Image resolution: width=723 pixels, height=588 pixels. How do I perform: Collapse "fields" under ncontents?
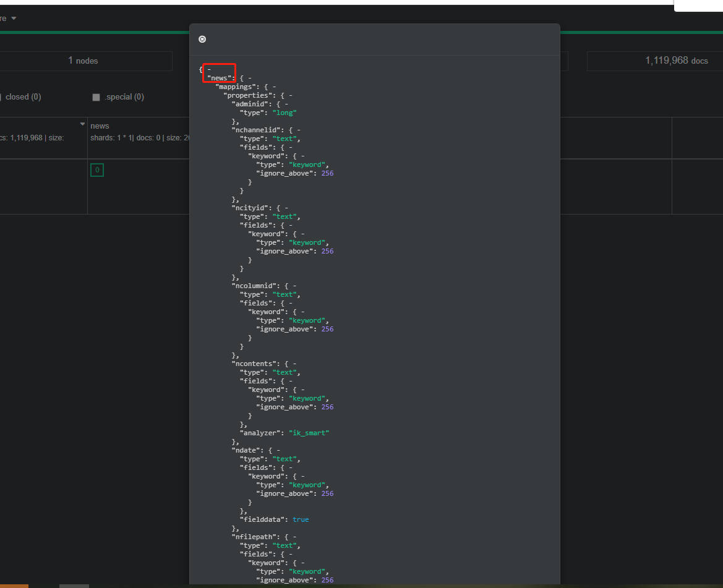pyautogui.click(x=291, y=381)
